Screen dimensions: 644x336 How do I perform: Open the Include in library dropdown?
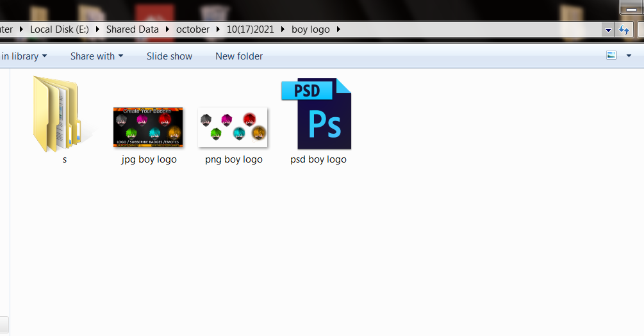click(24, 56)
